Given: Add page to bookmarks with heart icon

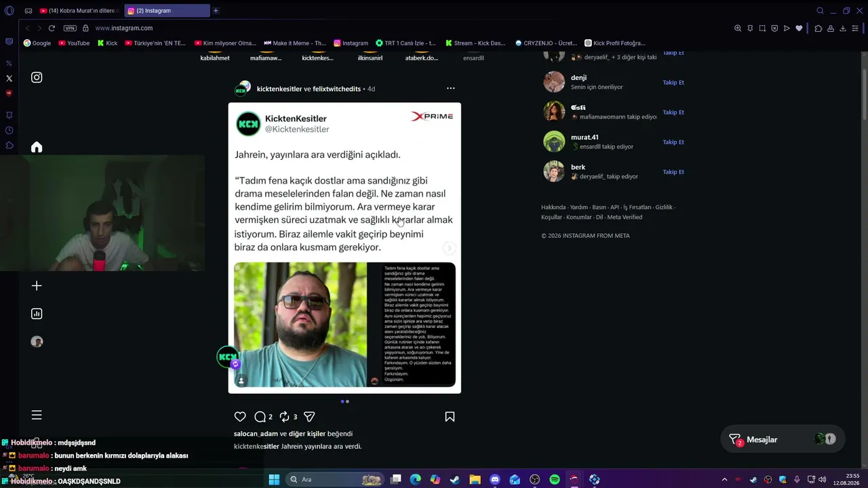Looking at the screenshot, I should pyautogui.click(x=799, y=28).
